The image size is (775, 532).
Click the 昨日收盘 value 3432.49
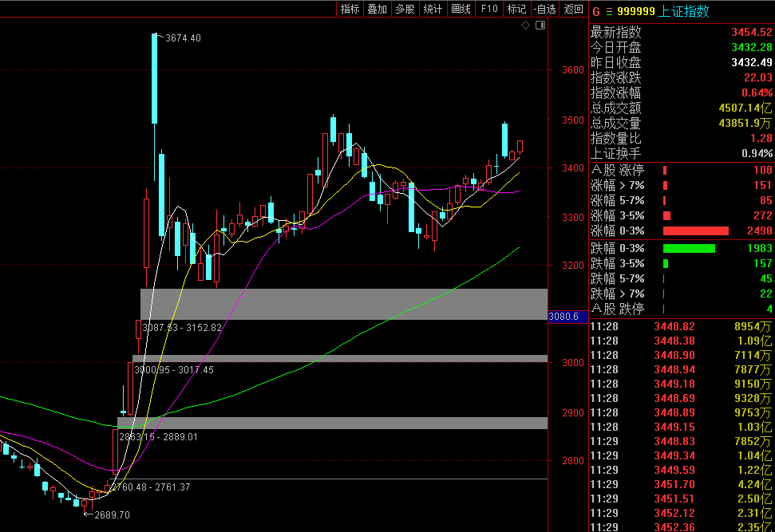(x=751, y=63)
